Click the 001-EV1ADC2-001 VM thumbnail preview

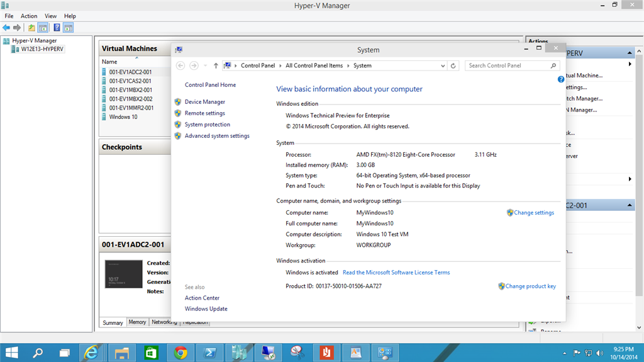pos(124,274)
